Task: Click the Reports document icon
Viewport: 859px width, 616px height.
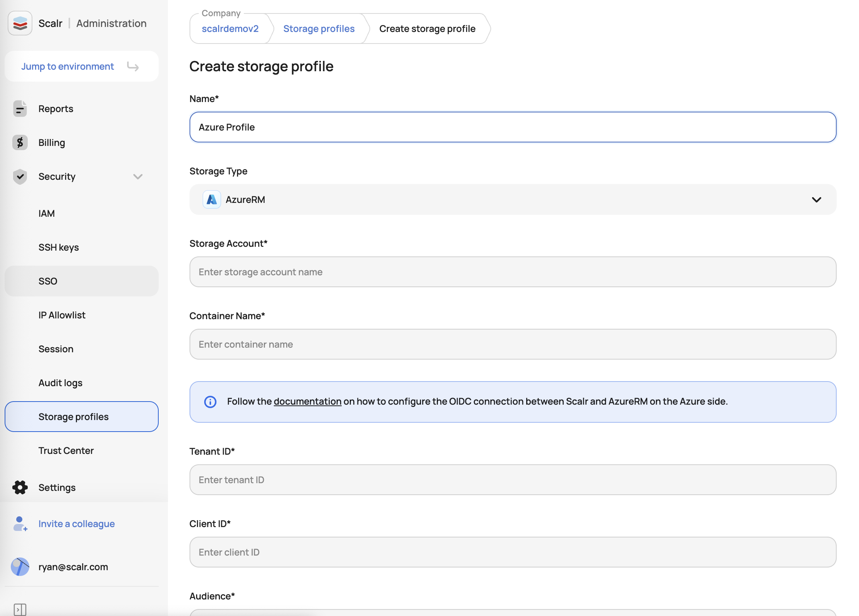Action: click(20, 109)
